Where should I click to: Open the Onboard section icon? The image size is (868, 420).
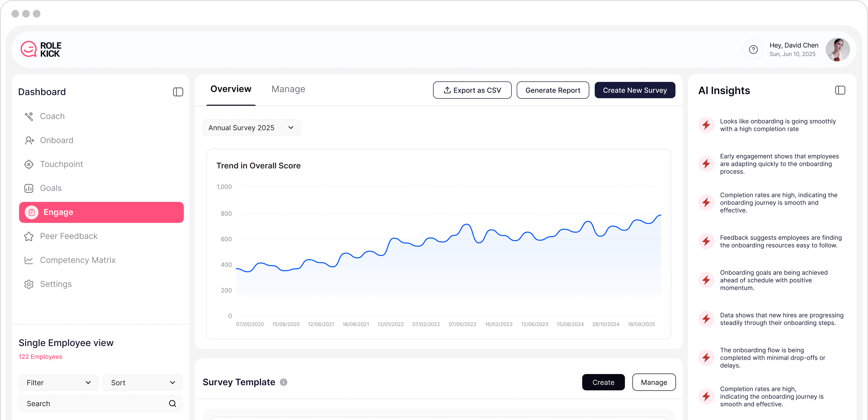29,140
